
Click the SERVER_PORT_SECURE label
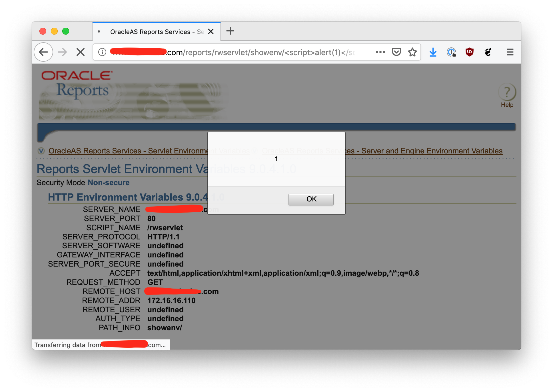[x=94, y=264]
